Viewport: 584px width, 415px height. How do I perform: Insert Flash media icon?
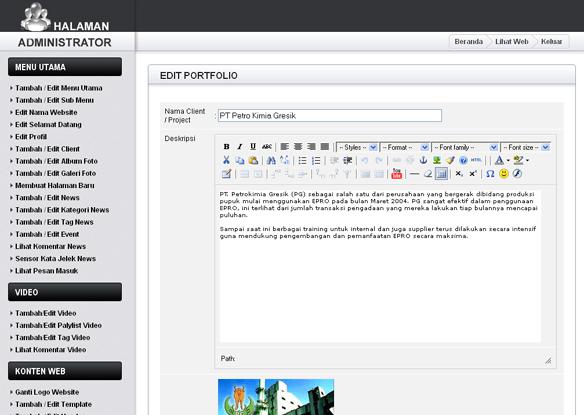pos(517,174)
